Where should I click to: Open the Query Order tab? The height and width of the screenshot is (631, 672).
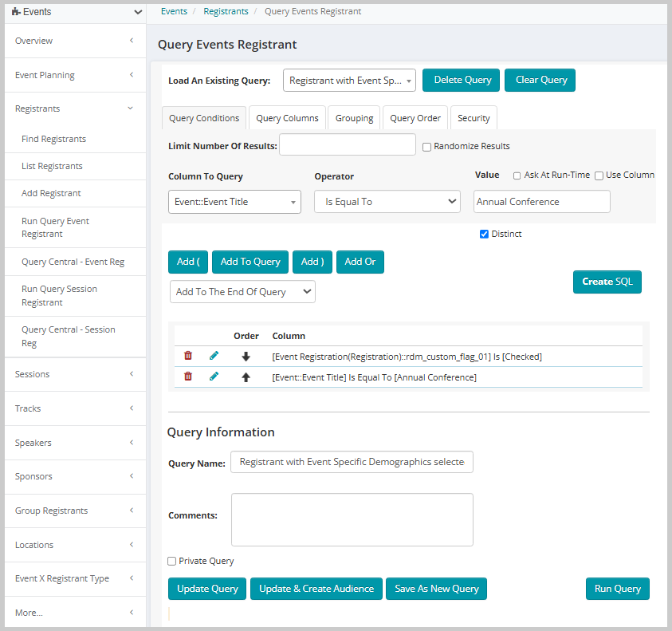[x=415, y=118]
